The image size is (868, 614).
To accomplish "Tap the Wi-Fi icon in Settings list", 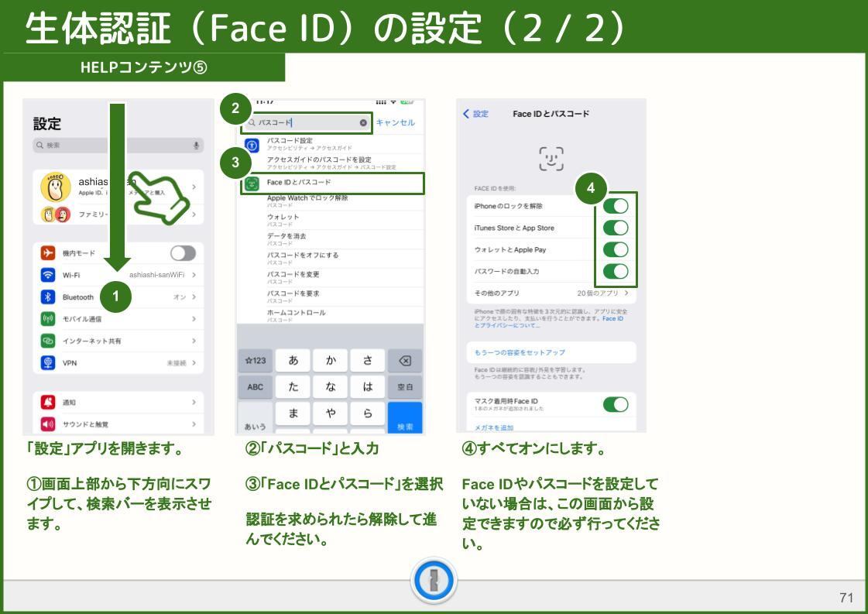I will (x=48, y=275).
